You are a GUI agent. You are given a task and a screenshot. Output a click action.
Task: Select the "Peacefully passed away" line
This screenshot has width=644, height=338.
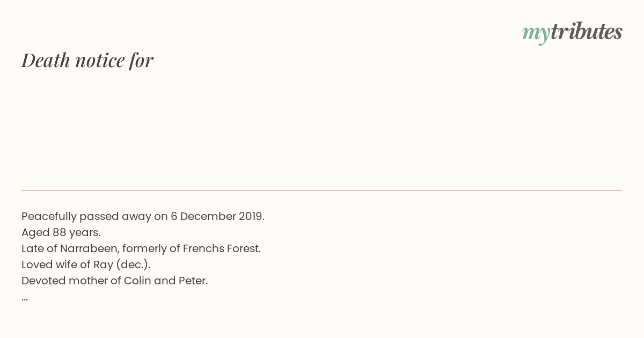pos(143,216)
